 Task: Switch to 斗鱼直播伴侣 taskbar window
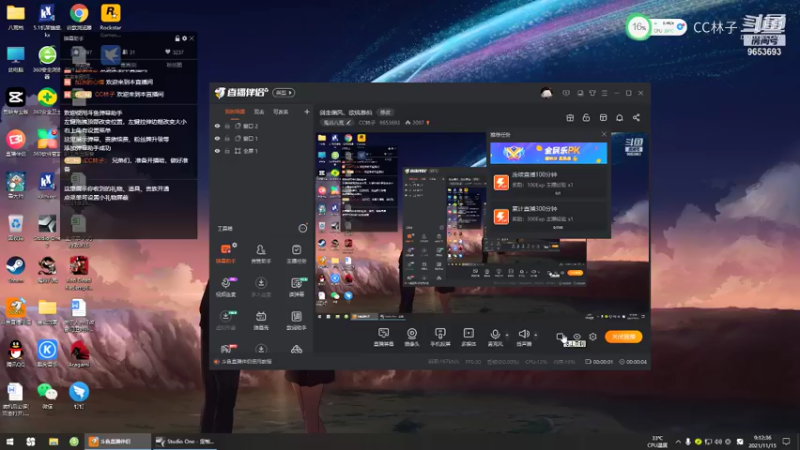point(118,441)
